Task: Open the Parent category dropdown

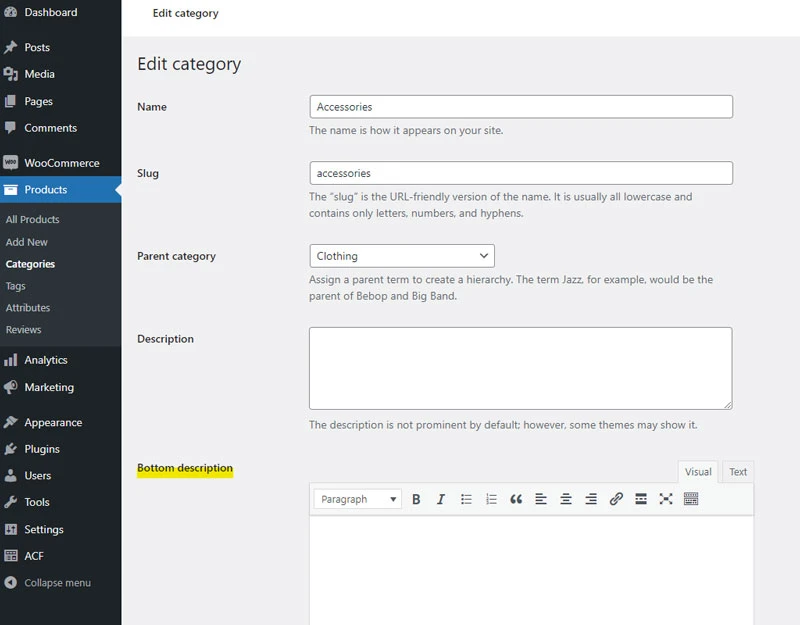Action: (401, 255)
